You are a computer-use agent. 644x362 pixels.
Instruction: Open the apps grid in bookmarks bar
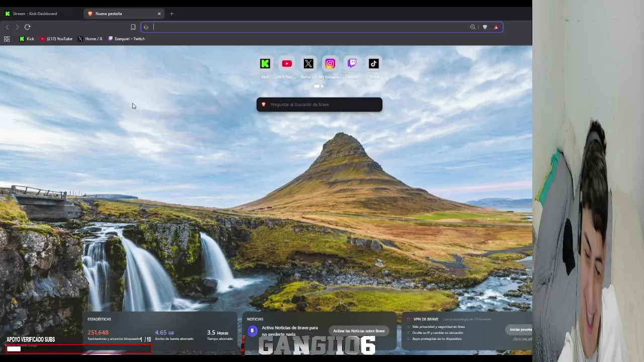7,39
